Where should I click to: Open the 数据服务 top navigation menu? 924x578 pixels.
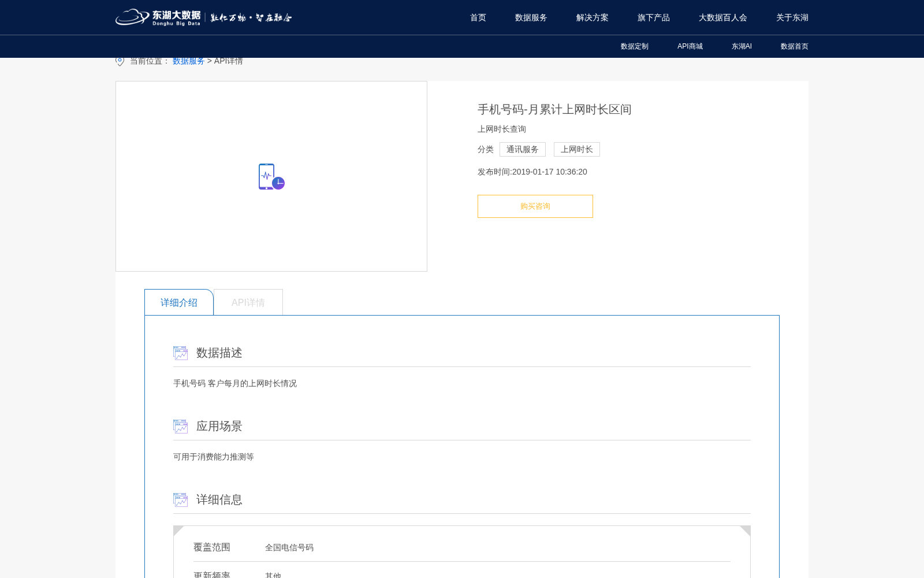pyautogui.click(x=531, y=18)
